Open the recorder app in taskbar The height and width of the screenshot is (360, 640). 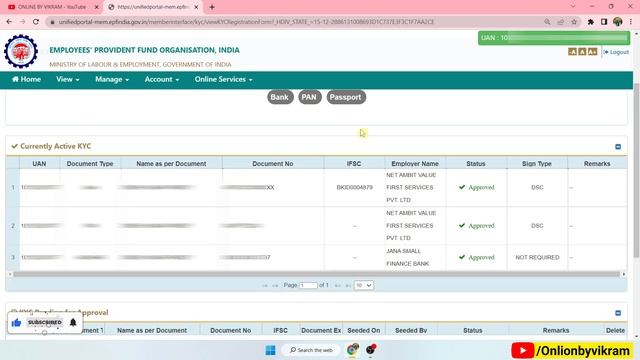tap(371, 350)
